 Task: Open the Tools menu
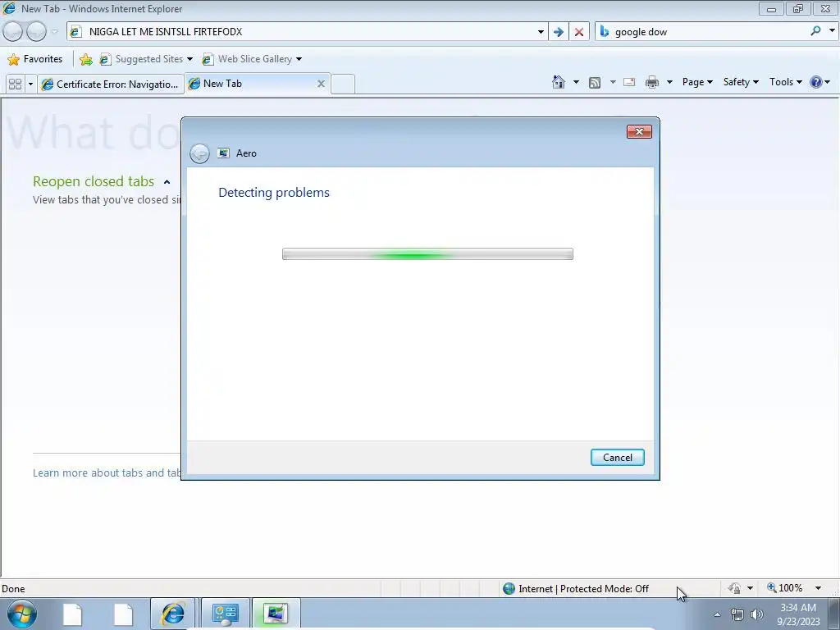click(785, 82)
